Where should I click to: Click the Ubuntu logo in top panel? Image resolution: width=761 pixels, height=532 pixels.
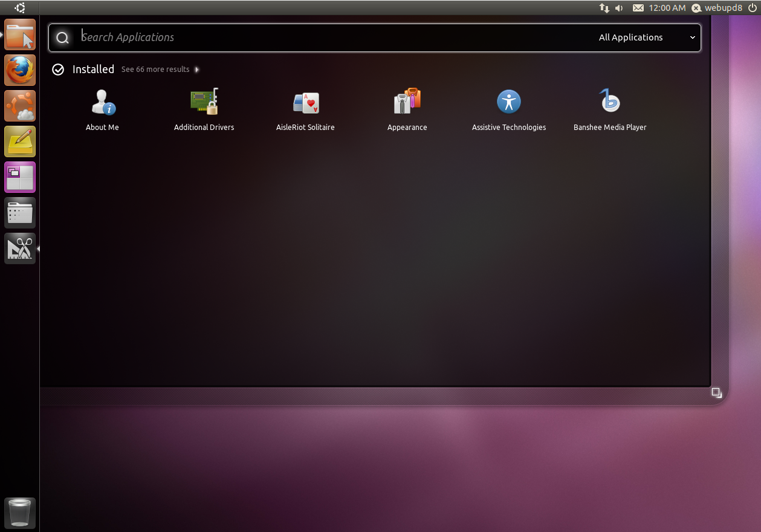click(20, 8)
